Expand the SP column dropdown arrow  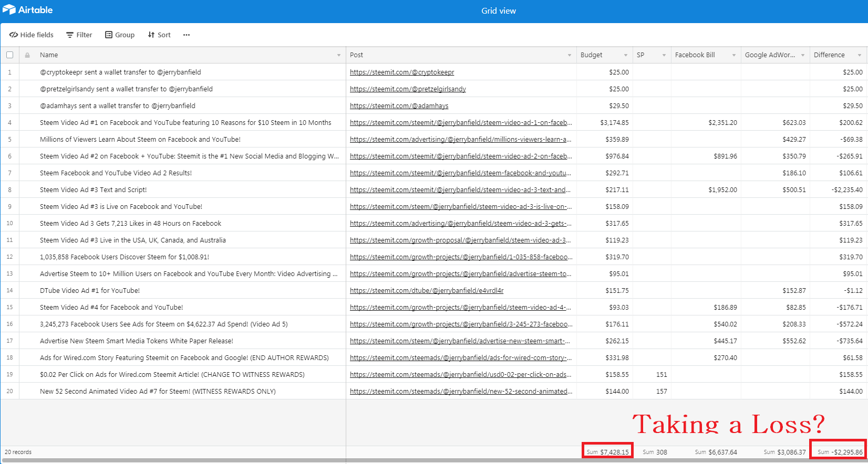(664, 55)
